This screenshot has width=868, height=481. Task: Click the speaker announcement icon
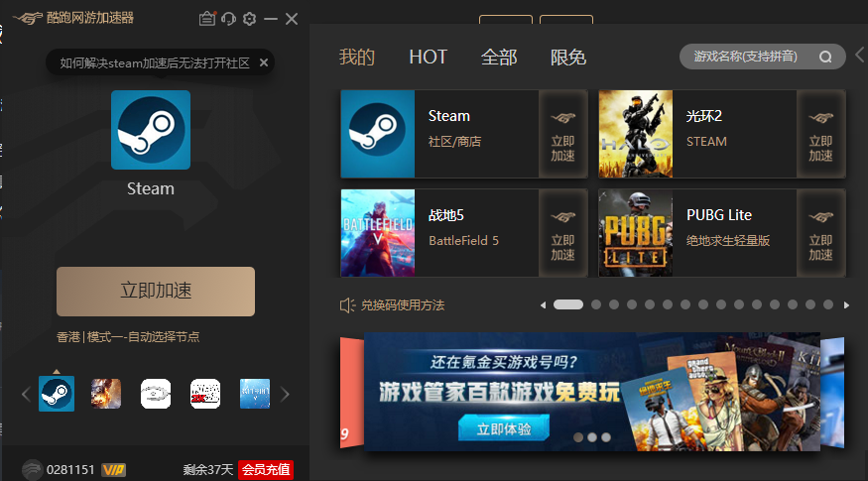(x=347, y=305)
